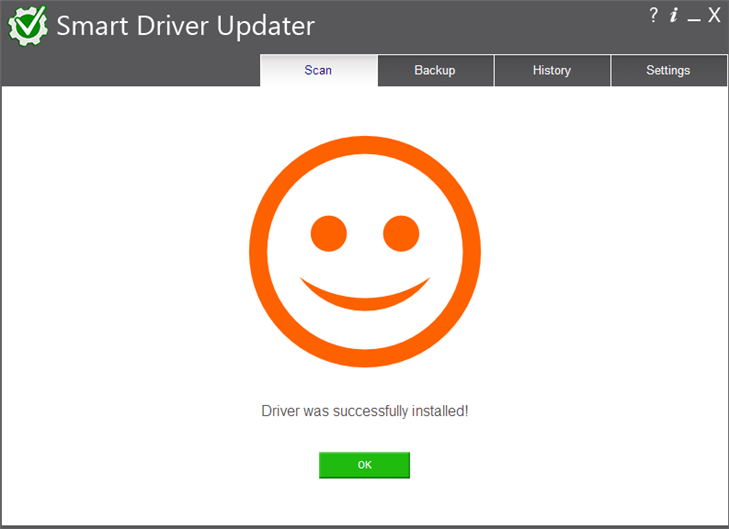
Task: Click the green checkmark gear app logo
Action: (x=28, y=26)
